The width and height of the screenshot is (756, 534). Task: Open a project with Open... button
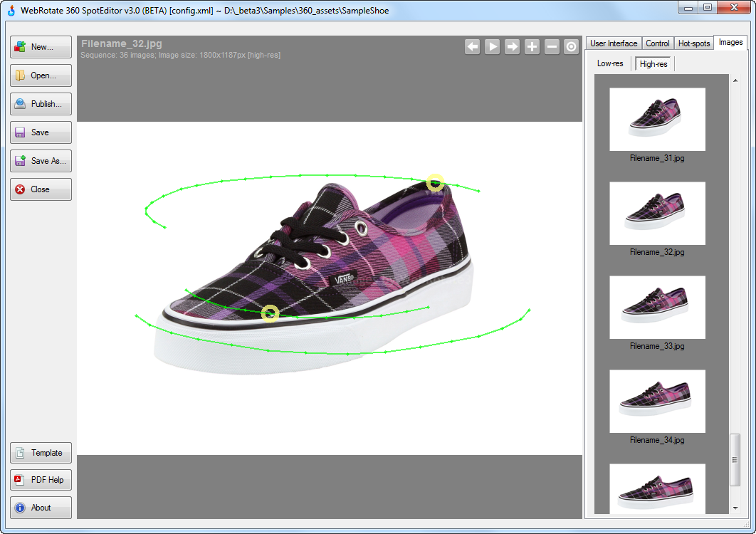41,75
